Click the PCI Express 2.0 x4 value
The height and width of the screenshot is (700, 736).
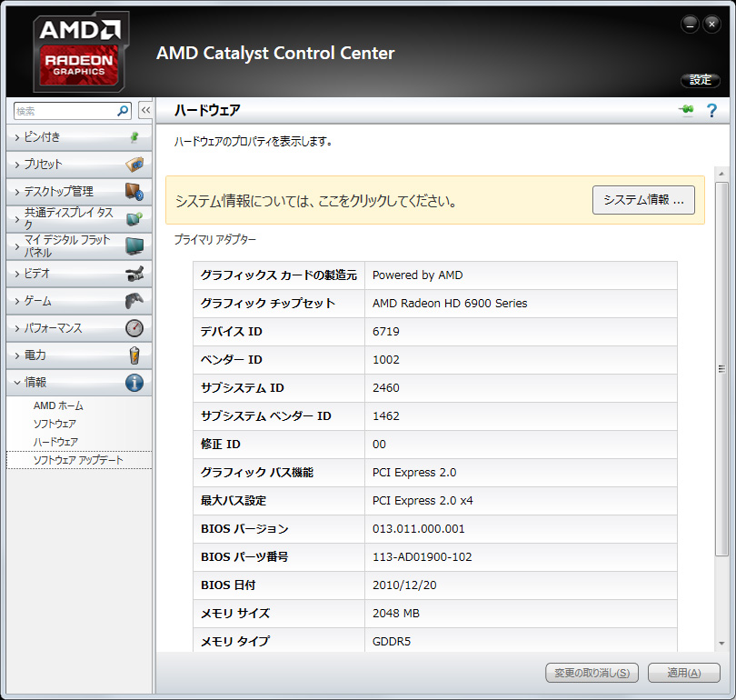click(423, 501)
